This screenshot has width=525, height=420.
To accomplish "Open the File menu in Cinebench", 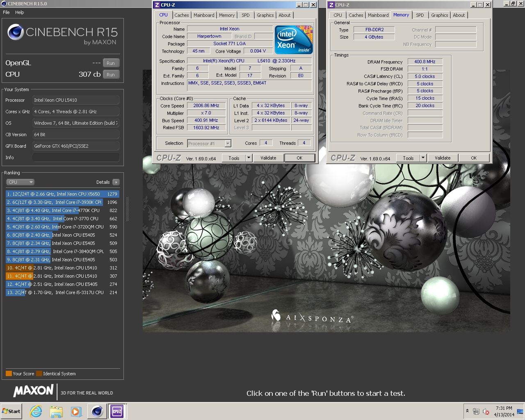I will (x=6, y=12).
